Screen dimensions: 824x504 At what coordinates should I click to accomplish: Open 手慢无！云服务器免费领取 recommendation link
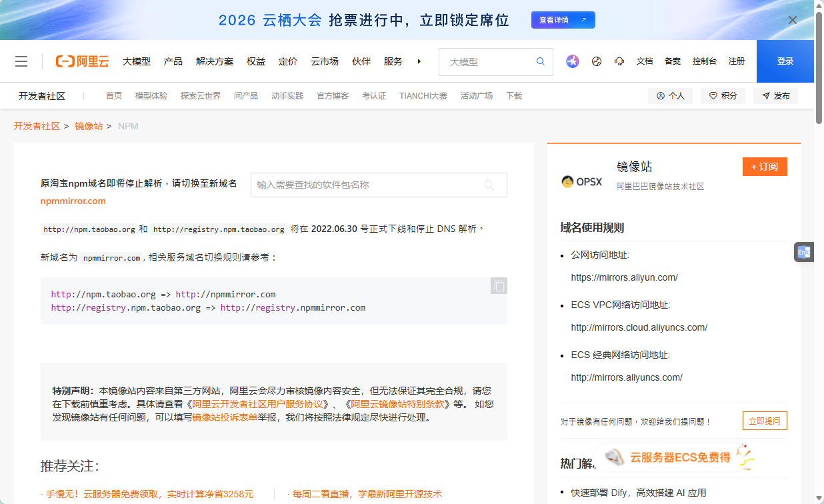[149, 494]
